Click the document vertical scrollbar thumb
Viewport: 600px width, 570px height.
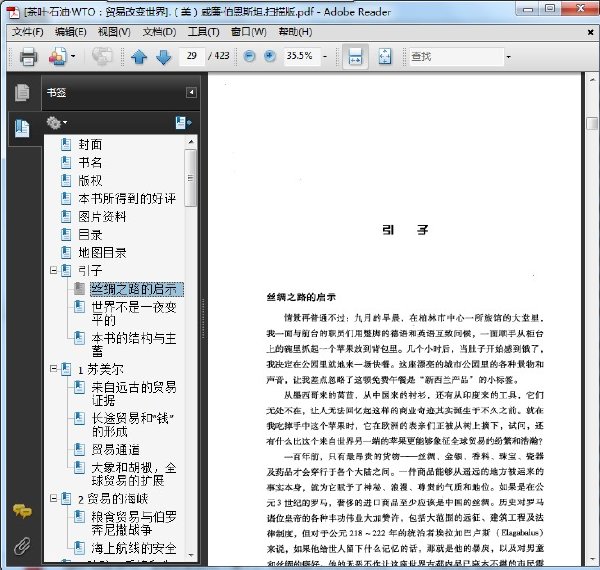click(592, 123)
